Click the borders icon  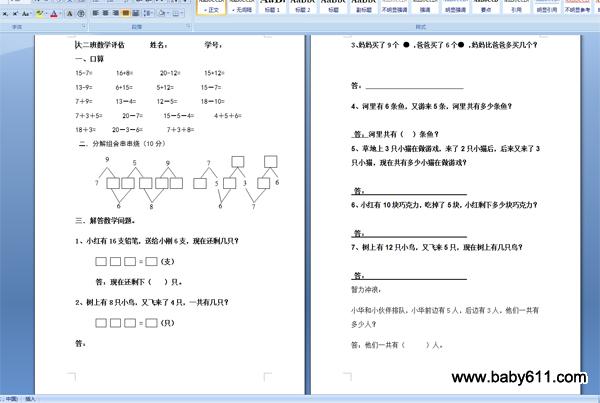coord(175,13)
